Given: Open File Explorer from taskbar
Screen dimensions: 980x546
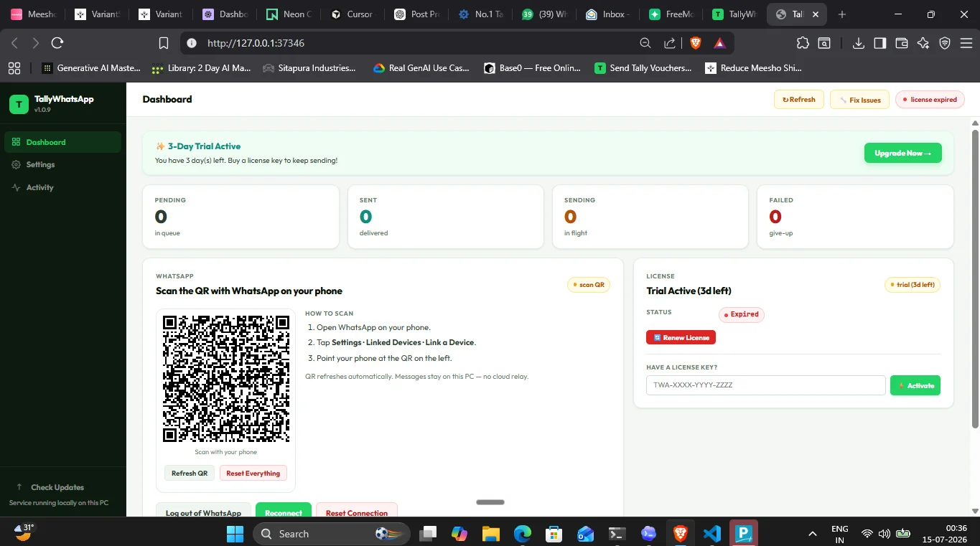Looking at the screenshot, I should coord(490,534).
